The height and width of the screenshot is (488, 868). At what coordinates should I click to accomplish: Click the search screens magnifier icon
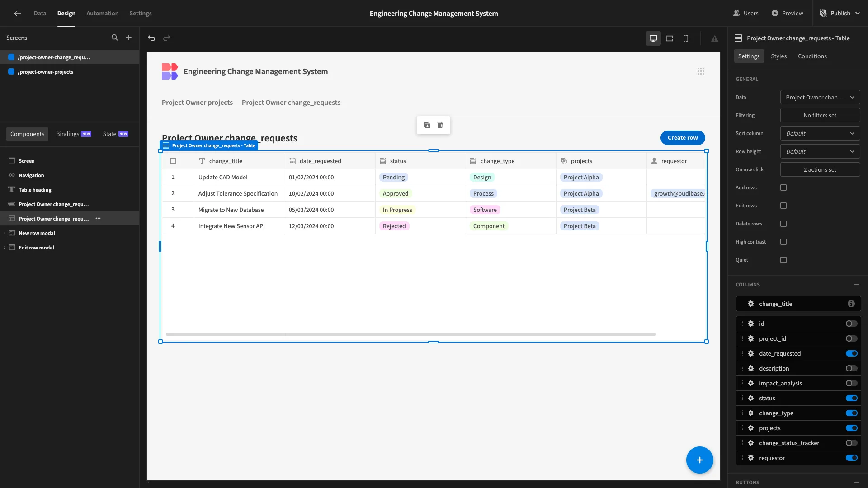point(115,38)
